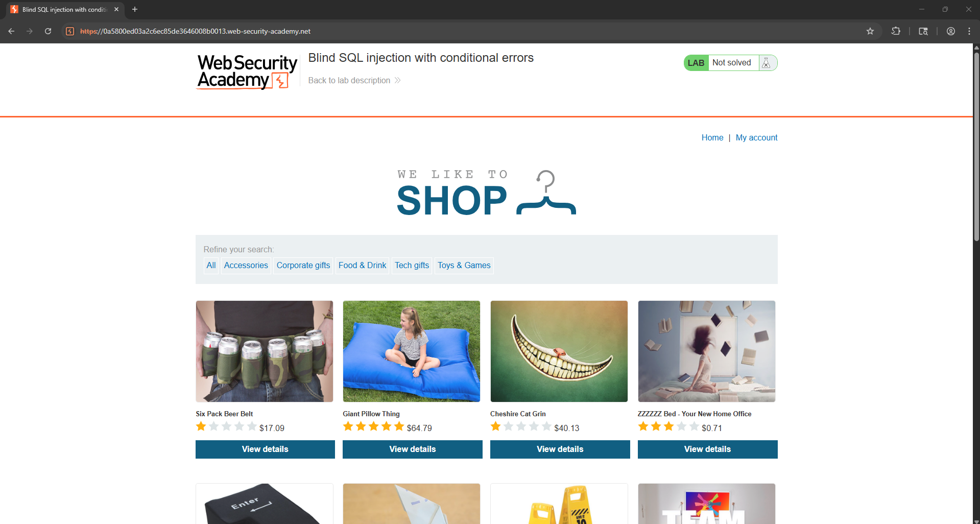Click the Web Security Academy logo
Viewport: 980px width, 524px height.
247,72
